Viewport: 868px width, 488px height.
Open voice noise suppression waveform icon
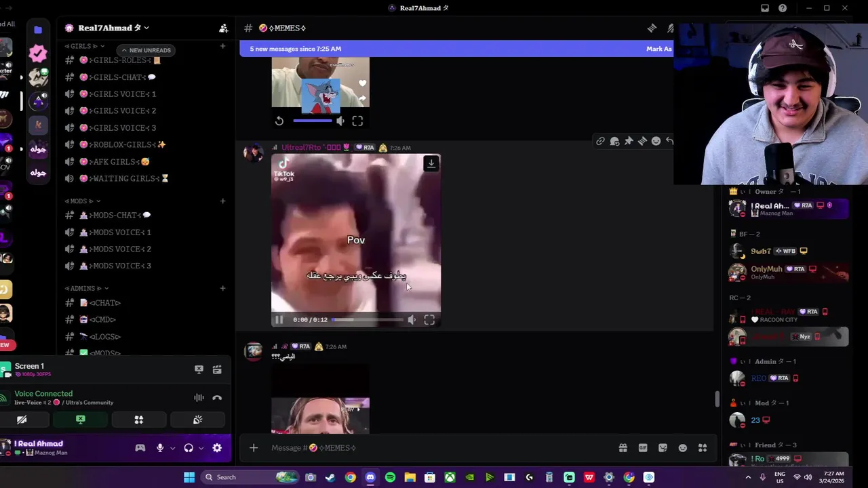pos(199,398)
